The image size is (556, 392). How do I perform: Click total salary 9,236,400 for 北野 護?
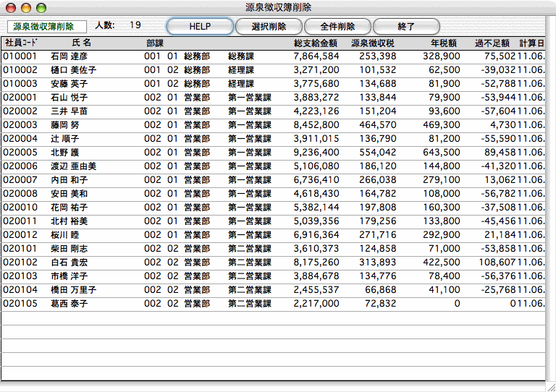(x=316, y=153)
